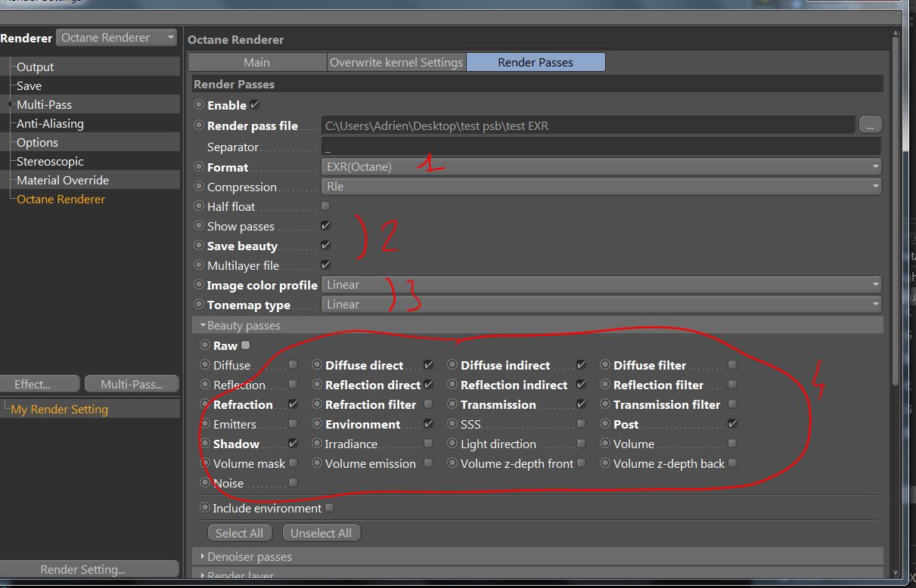This screenshot has height=588, width=916.
Task: Toggle the Diffuse direct checkbox
Action: pyautogui.click(x=429, y=364)
